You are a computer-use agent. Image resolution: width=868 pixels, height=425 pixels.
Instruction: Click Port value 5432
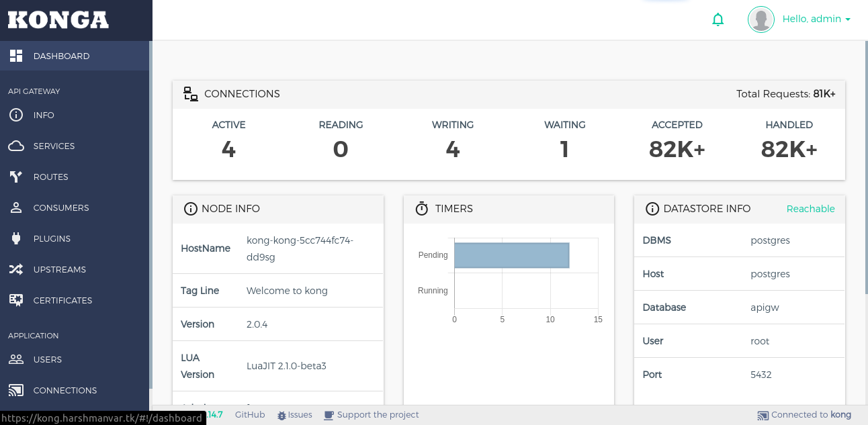[x=761, y=375]
